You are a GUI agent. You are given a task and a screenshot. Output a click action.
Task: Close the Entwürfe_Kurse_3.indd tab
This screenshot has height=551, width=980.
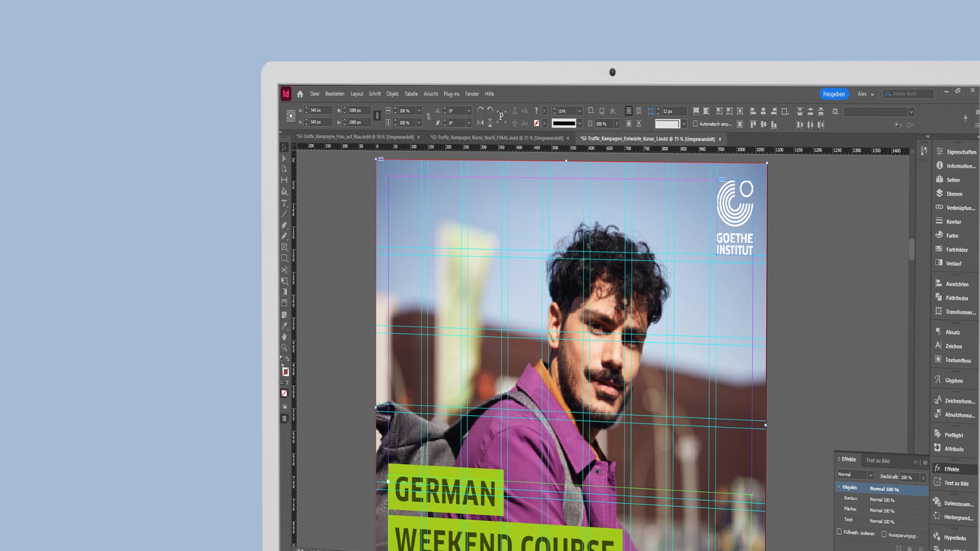click(720, 139)
